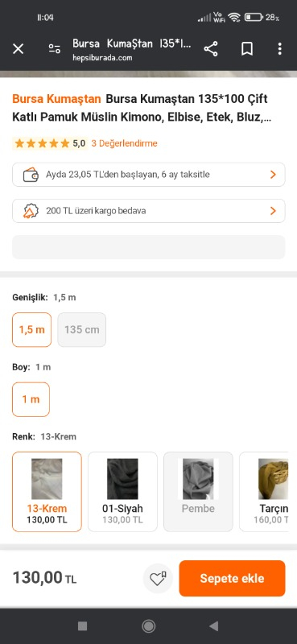Open the three-dot overflow menu
This screenshot has width=297, height=644.
click(280, 49)
